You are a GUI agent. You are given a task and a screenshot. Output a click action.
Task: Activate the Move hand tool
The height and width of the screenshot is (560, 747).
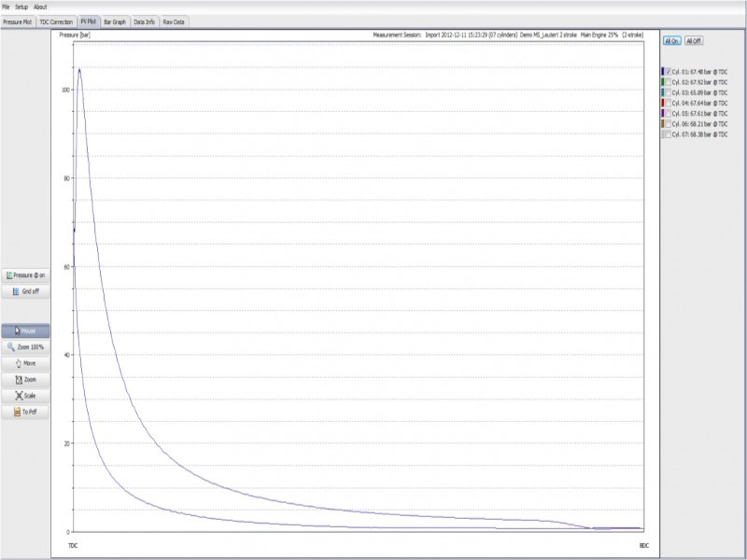(x=26, y=363)
